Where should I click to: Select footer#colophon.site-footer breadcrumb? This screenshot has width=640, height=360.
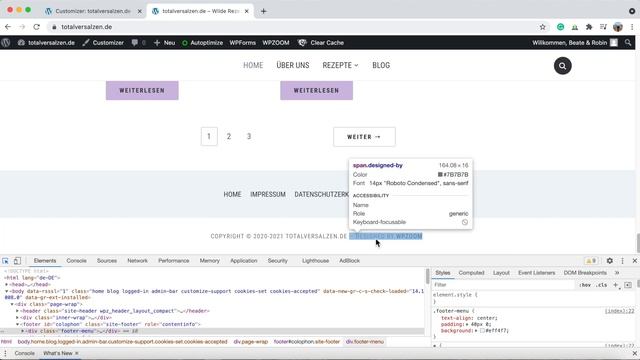click(x=307, y=342)
